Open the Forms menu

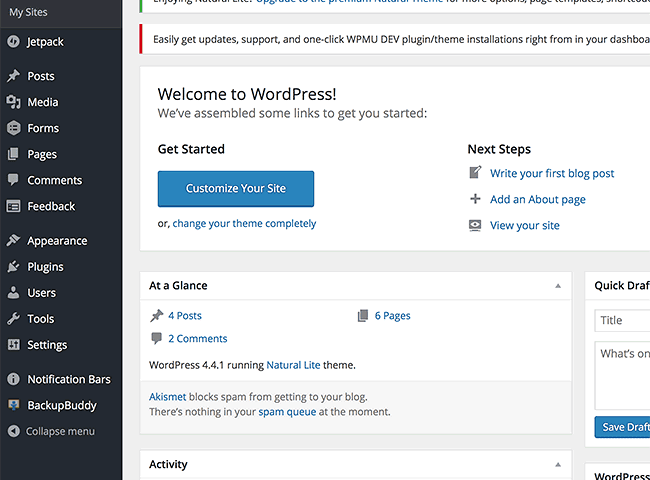(43, 128)
